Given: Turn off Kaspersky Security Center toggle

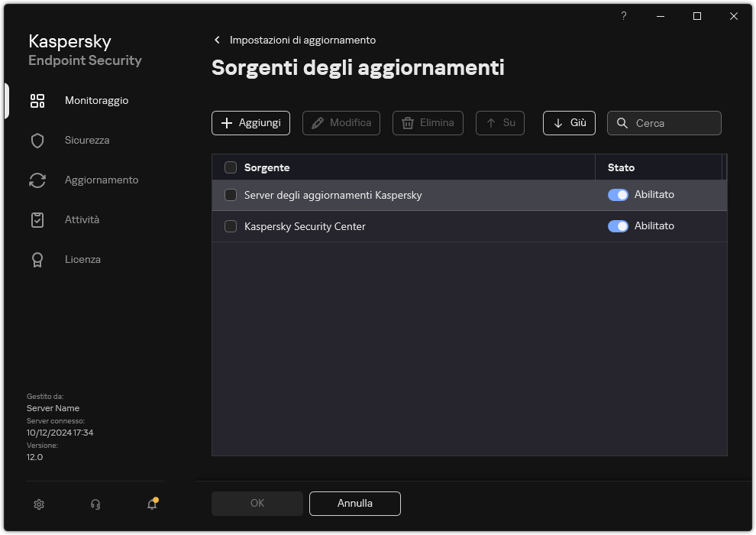Looking at the screenshot, I should [x=617, y=226].
